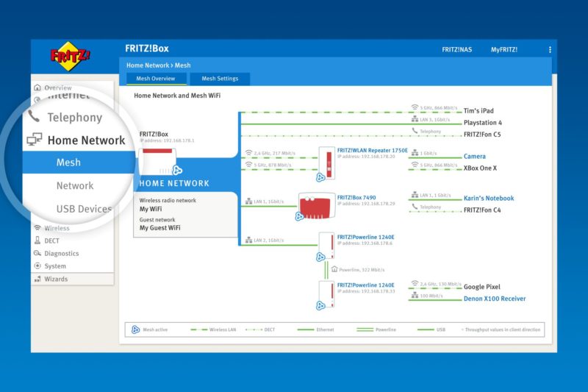588x392 pixels.
Task: Click the FRITZ!WLAN Repeater 1750E device icon
Action: (328, 163)
